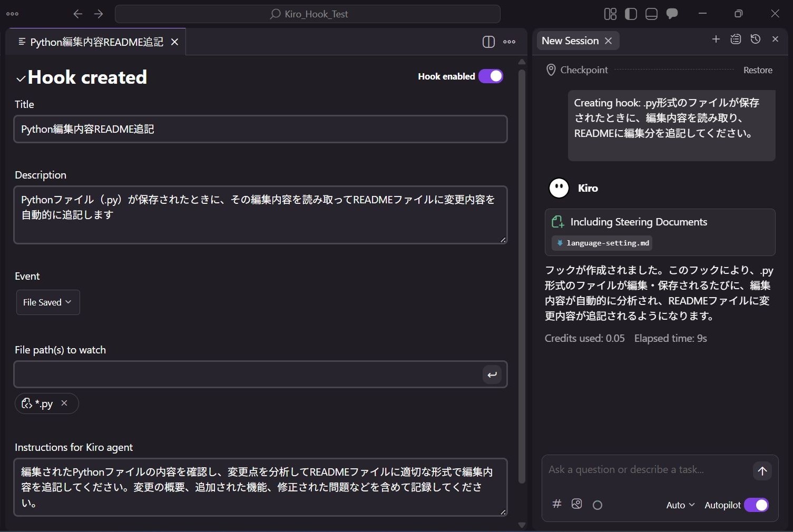
Task: Disable the Hook enabled switch
Action: 491,76
